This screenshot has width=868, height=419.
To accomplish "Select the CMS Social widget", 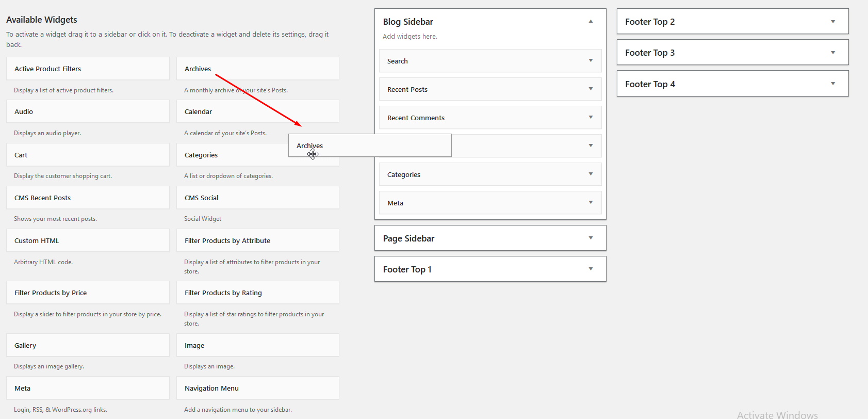I will click(x=257, y=198).
